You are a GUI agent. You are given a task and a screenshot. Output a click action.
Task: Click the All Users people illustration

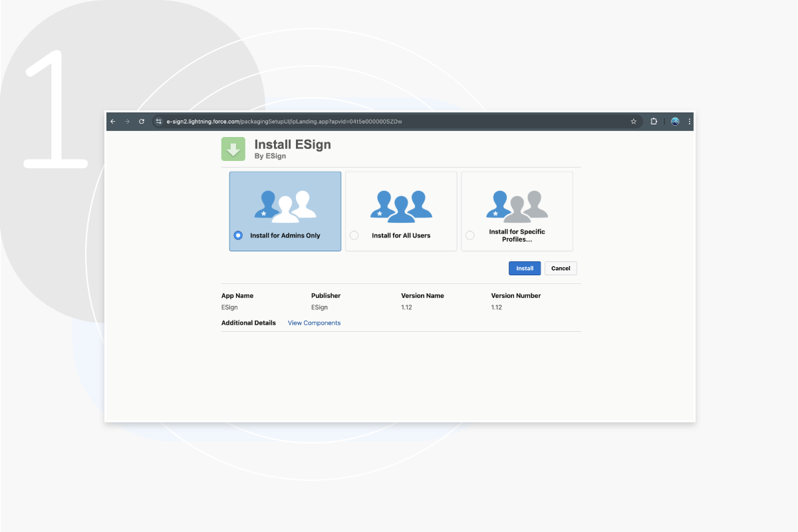(401, 206)
